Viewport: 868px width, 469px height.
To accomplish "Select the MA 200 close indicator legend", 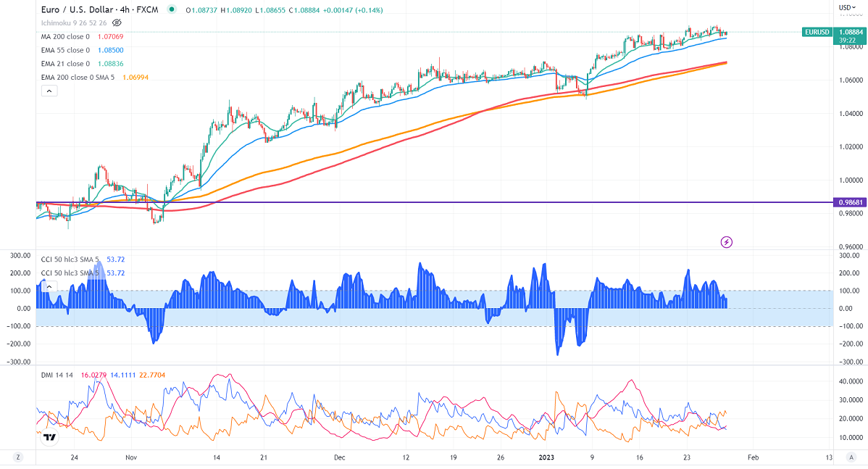I will click(65, 36).
